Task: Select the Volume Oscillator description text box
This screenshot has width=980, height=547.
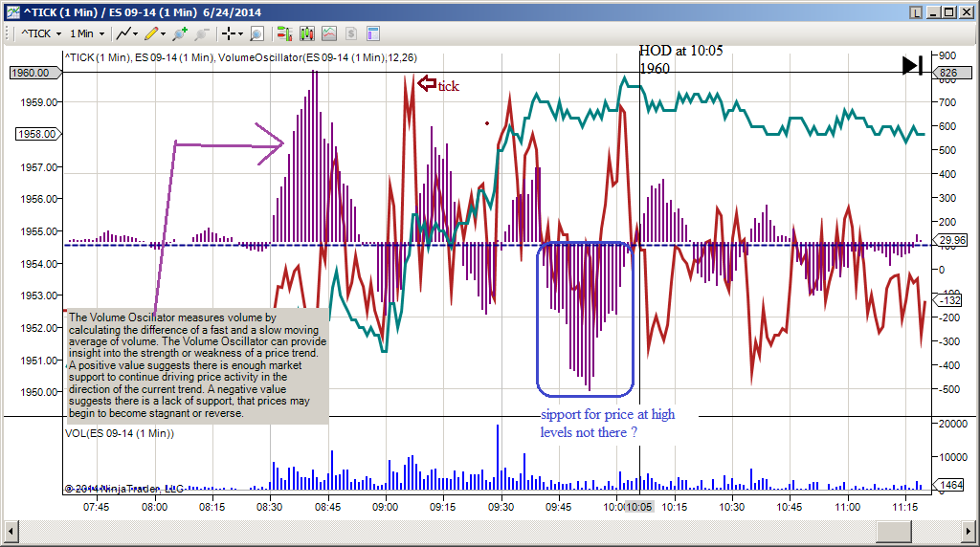Action: tap(197, 366)
